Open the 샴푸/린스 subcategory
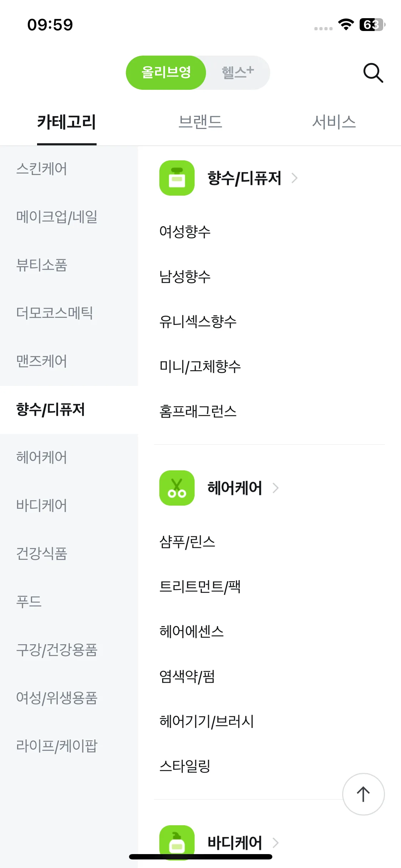The height and width of the screenshot is (868, 401). click(x=187, y=542)
